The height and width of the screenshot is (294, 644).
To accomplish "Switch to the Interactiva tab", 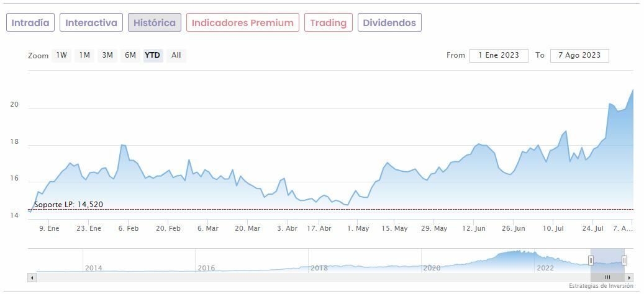I will [x=91, y=23].
